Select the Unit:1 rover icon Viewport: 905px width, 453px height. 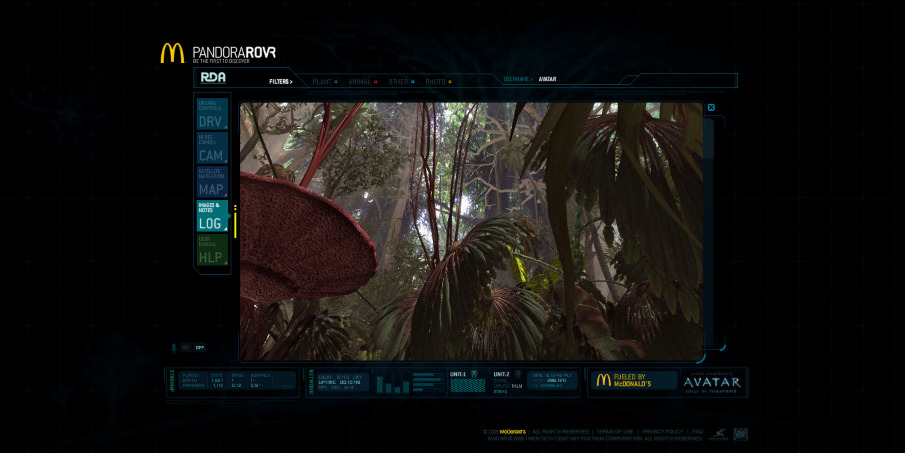pyautogui.click(x=474, y=374)
